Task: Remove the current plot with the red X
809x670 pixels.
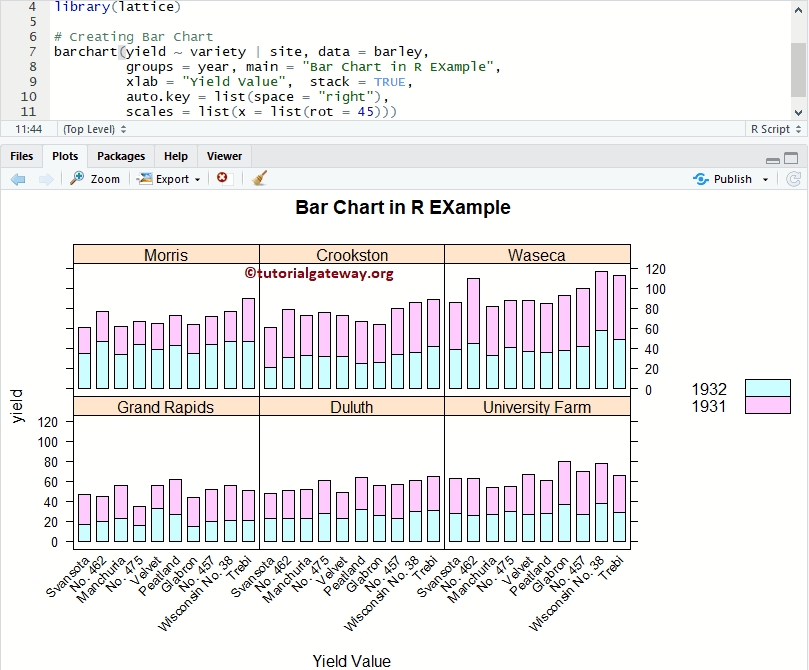Action: (223, 178)
